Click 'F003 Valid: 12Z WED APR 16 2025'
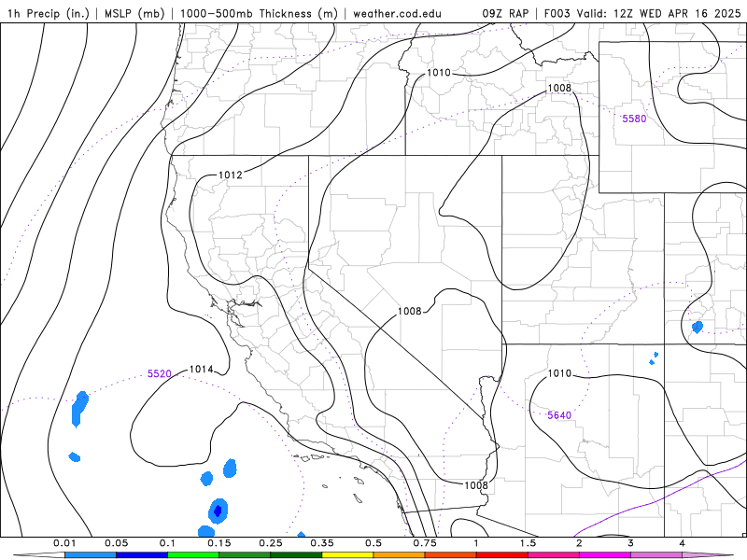Viewport: 747px width, 560px height. point(642,13)
